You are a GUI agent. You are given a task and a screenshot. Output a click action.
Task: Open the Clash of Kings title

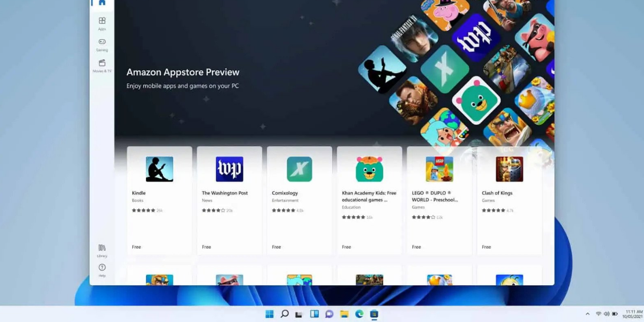coord(497,193)
